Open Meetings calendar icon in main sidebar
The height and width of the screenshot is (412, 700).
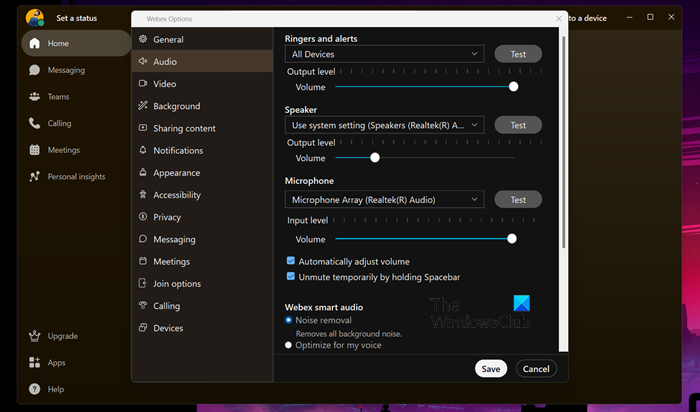click(x=34, y=150)
